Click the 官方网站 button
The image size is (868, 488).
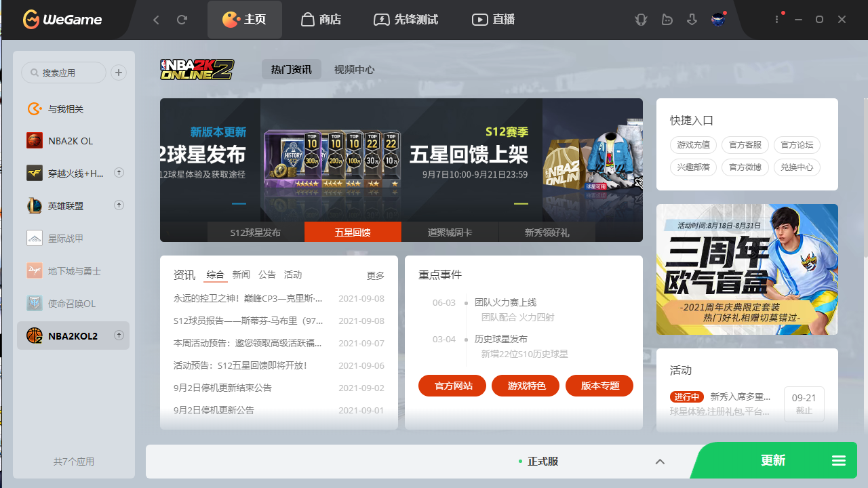coord(452,386)
